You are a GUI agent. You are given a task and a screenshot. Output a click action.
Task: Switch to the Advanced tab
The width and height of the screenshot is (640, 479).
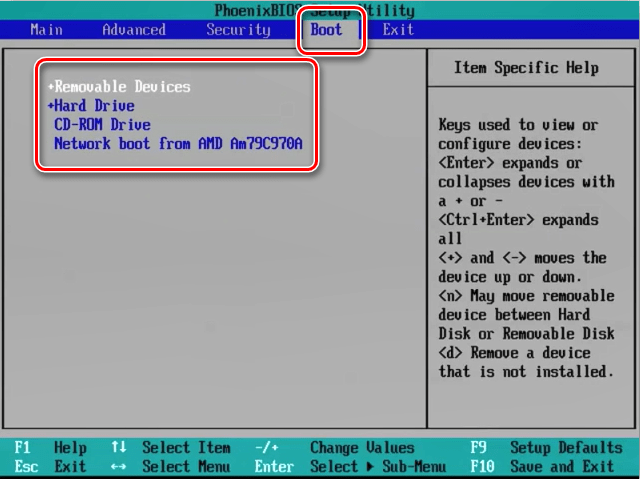(x=134, y=30)
